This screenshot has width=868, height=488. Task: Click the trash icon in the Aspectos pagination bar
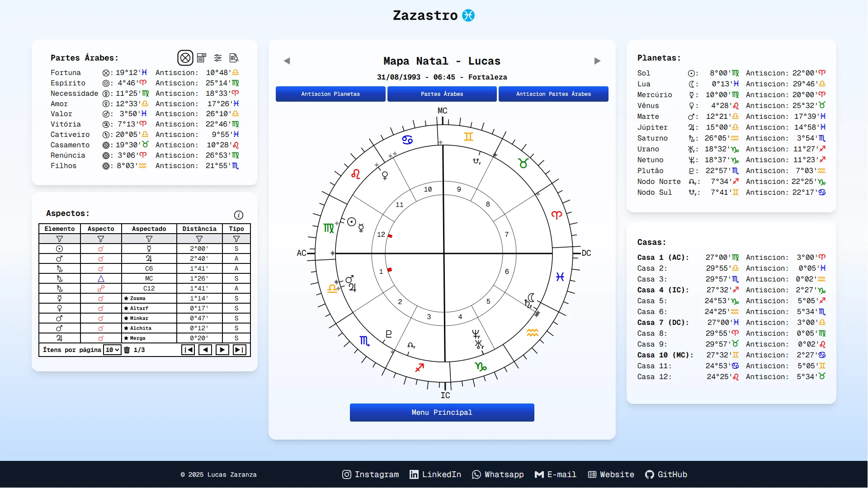pos(127,350)
